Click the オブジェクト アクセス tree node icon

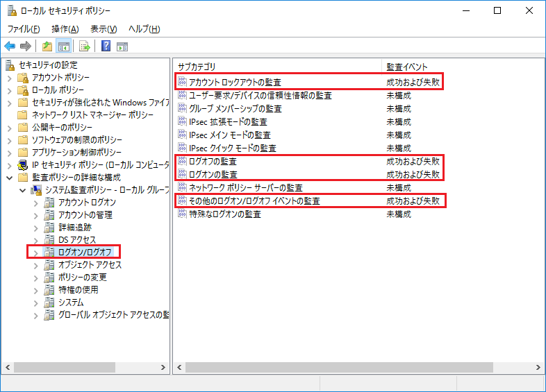pos(49,265)
